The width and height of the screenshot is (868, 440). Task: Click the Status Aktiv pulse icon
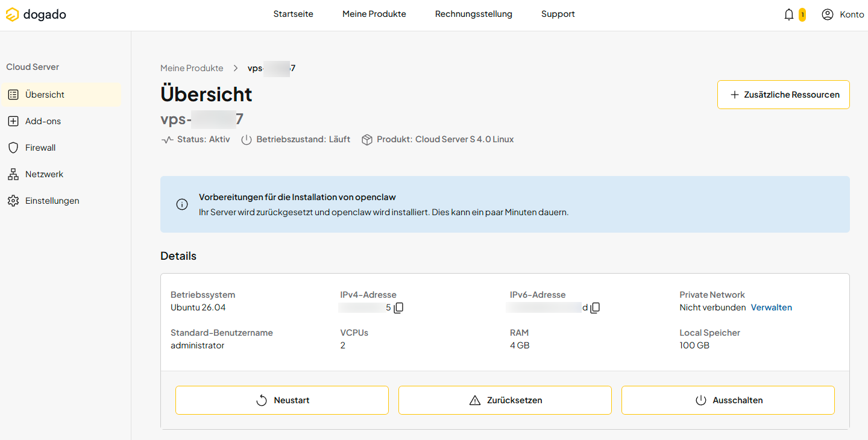[x=167, y=140]
